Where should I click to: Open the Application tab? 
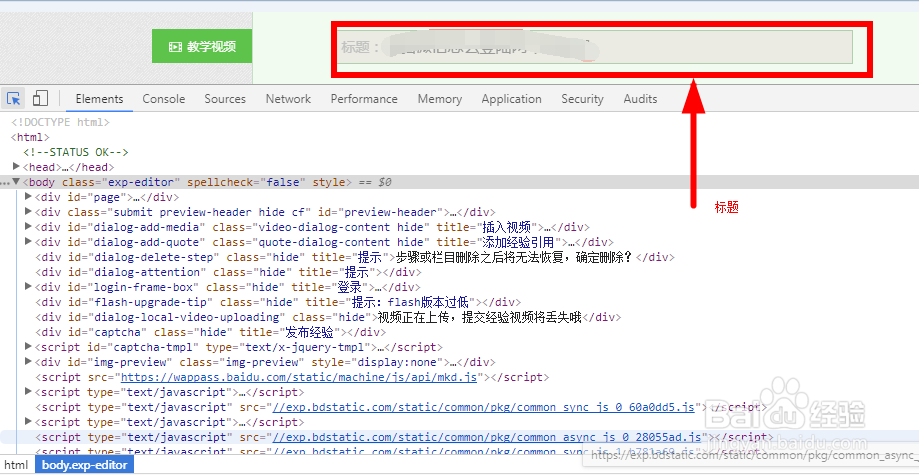pyautogui.click(x=512, y=99)
